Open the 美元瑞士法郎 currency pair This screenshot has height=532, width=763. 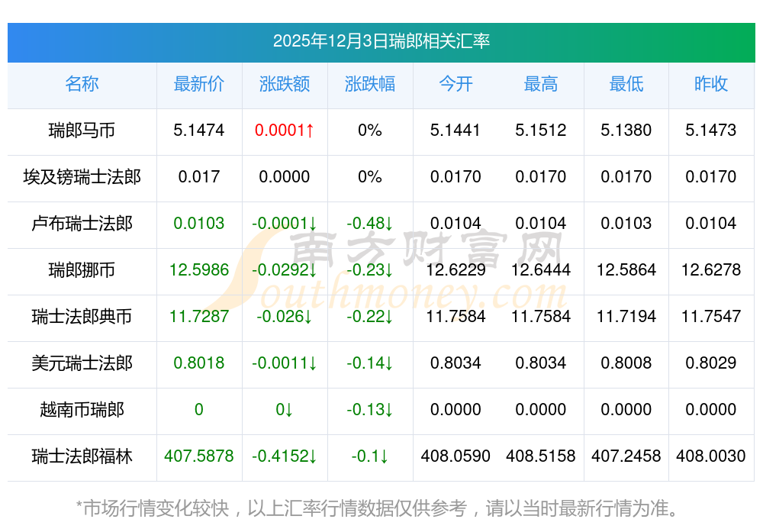coord(82,363)
